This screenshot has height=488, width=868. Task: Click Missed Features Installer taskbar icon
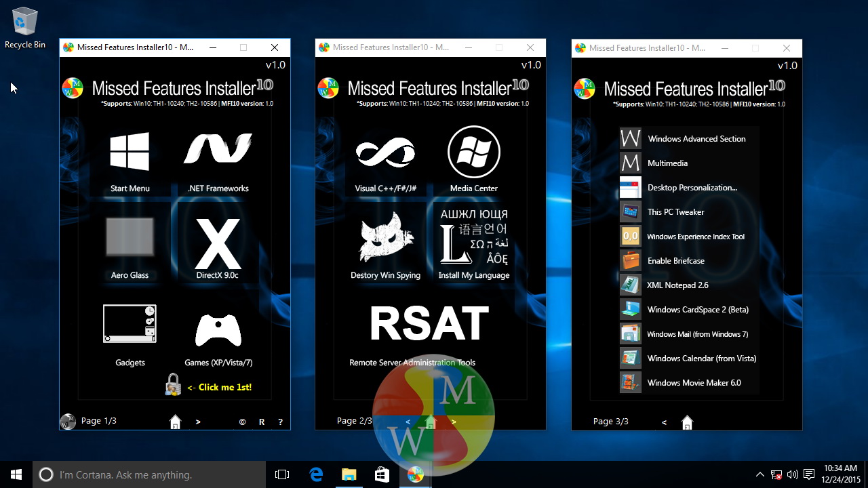[x=415, y=474]
